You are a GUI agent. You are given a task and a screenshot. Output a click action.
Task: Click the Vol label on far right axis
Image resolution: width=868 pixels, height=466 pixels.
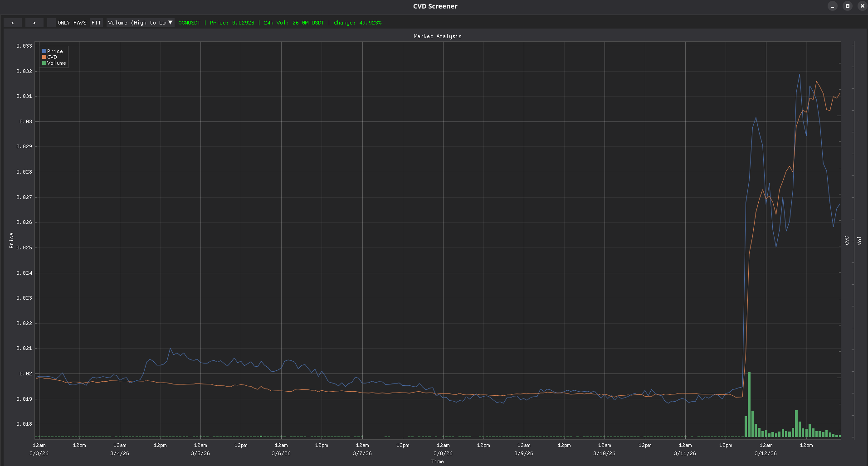point(859,240)
